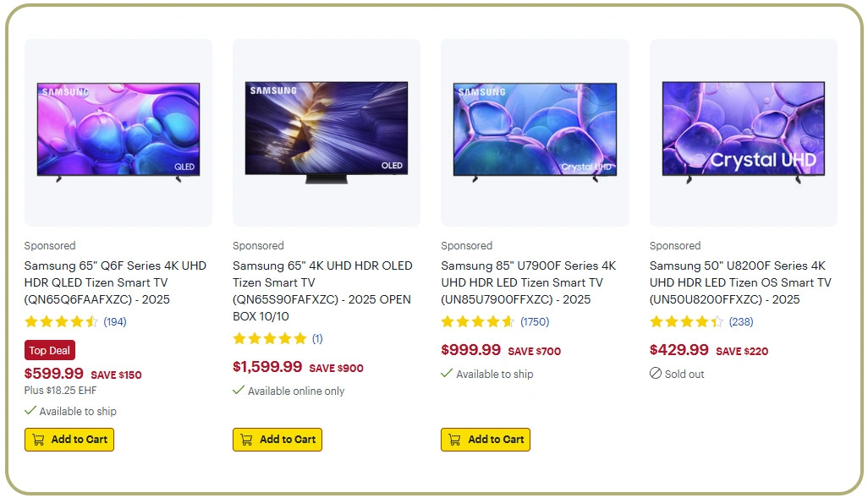
Task: Open reviews link showing (194)
Action: tap(115, 321)
